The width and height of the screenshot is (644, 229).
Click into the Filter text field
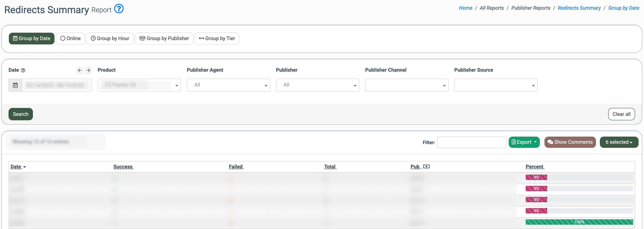click(471, 142)
